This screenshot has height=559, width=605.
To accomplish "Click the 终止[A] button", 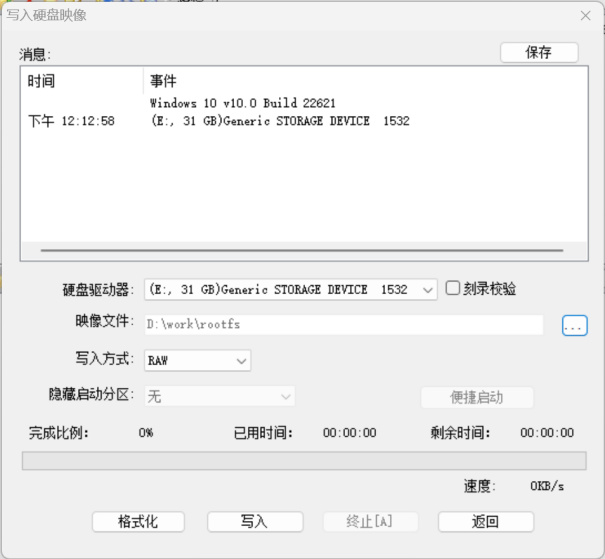I will click(370, 522).
